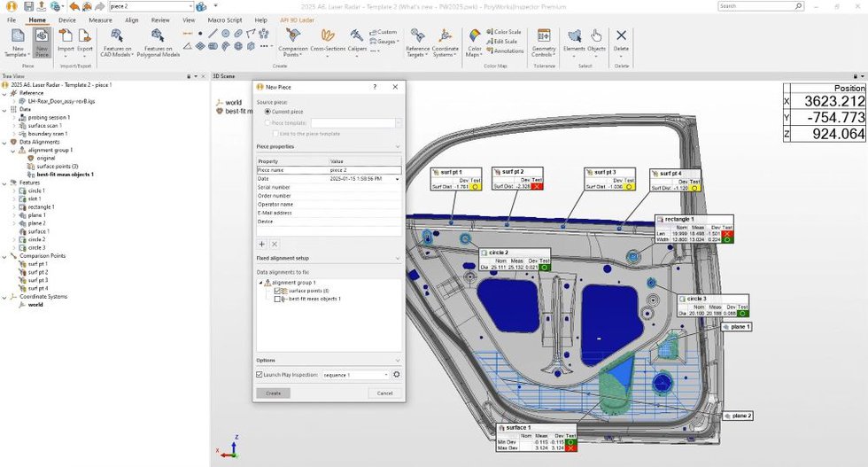Click the Custom option in Create group
Screen dimensions: 868x467
[383, 32]
